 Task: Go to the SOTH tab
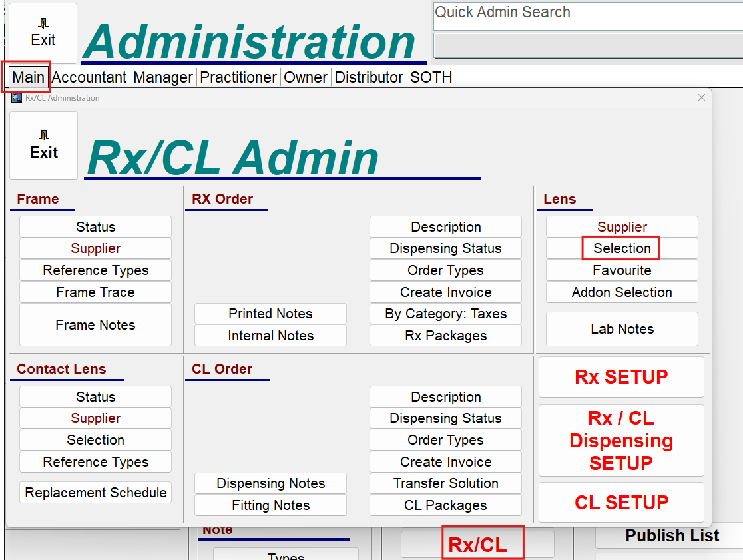pyautogui.click(x=431, y=77)
